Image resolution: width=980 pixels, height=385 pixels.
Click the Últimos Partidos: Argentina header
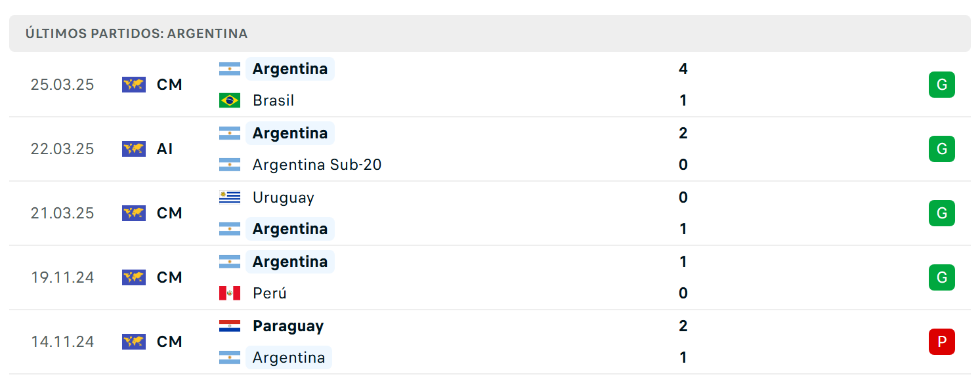pyautogui.click(x=137, y=33)
